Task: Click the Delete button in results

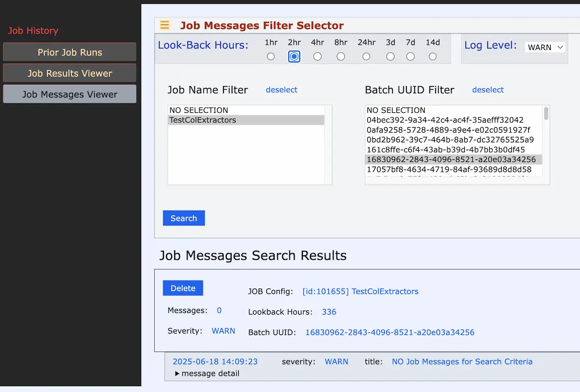Action: (x=183, y=288)
